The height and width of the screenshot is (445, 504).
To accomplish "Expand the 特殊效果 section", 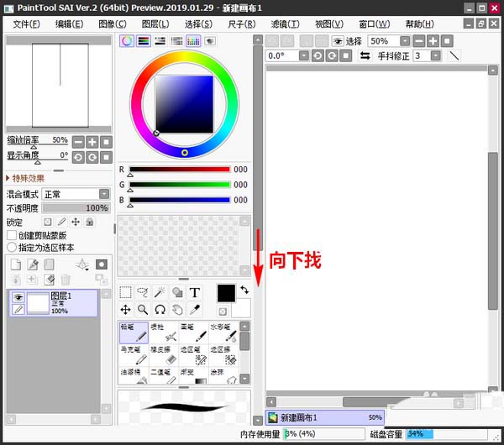I will click(x=25, y=178).
